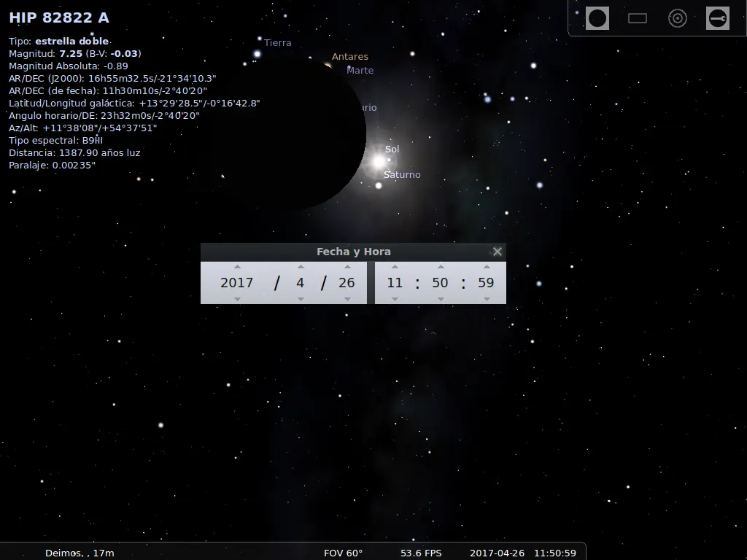Toggle the sensor frame rectangle icon
Image resolution: width=747 pixels, height=560 pixels.
pos(638,18)
